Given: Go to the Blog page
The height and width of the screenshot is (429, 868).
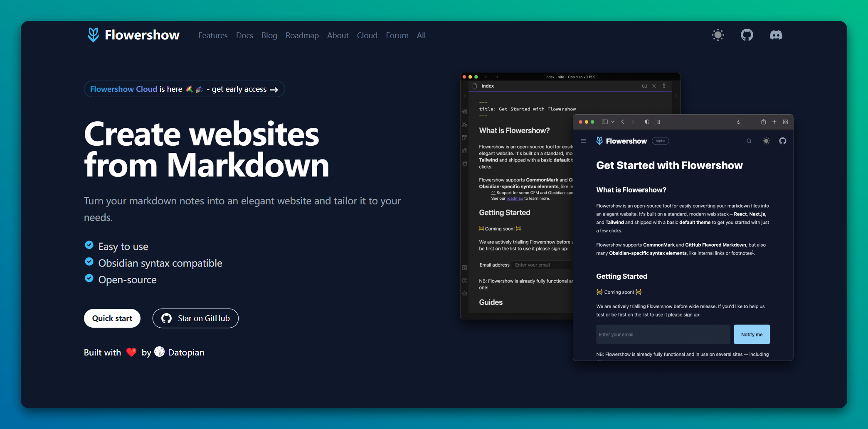Looking at the screenshot, I should tap(269, 35).
